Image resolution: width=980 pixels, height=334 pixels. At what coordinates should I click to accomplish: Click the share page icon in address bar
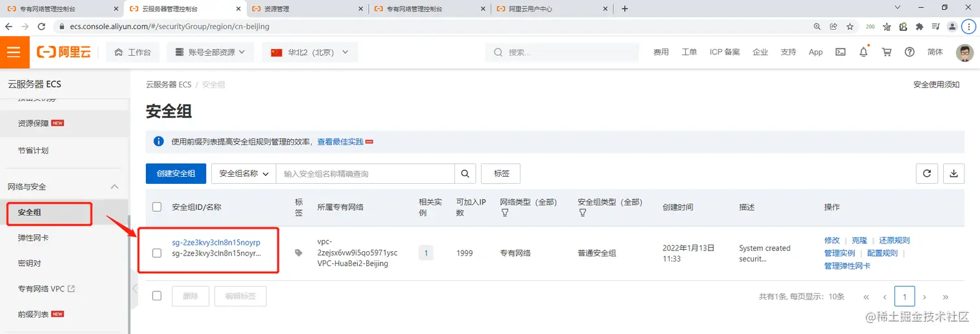834,27
